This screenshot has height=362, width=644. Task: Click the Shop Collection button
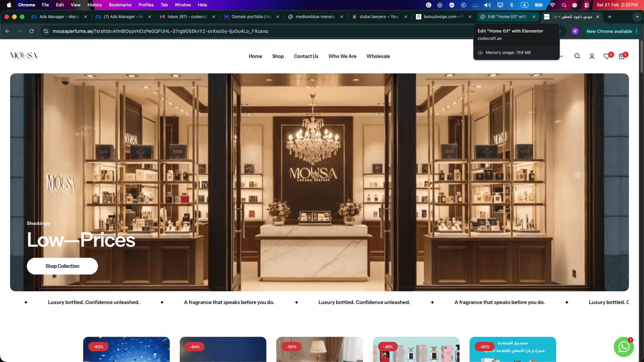(x=62, y=266)
